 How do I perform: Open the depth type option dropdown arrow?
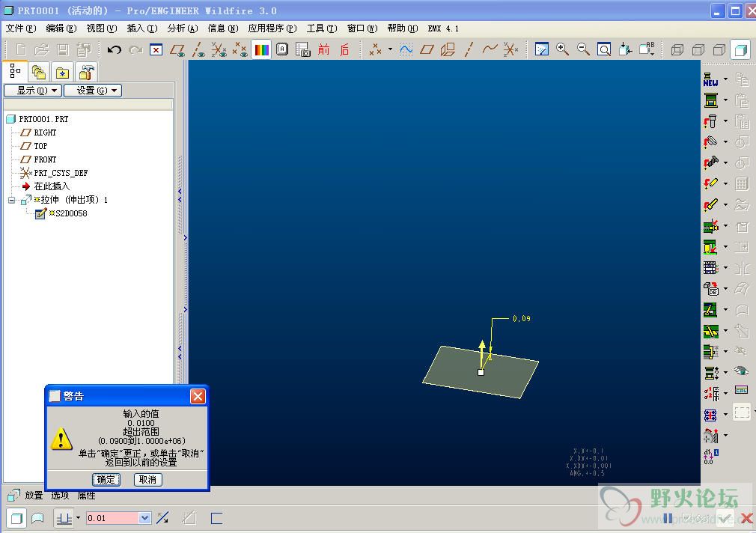click(78, 518)
